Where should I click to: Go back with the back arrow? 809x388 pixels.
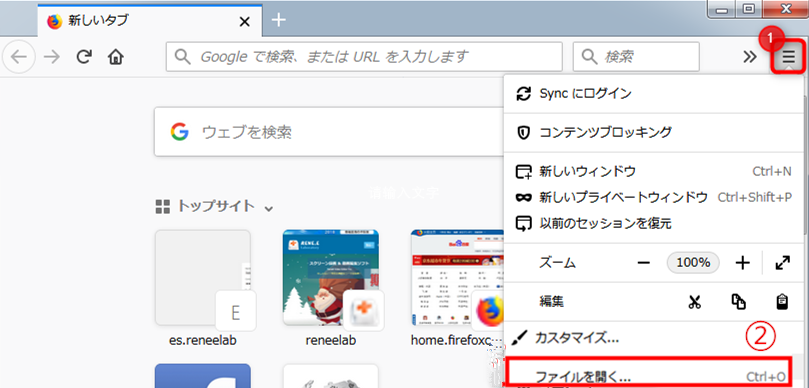point(19,57)
